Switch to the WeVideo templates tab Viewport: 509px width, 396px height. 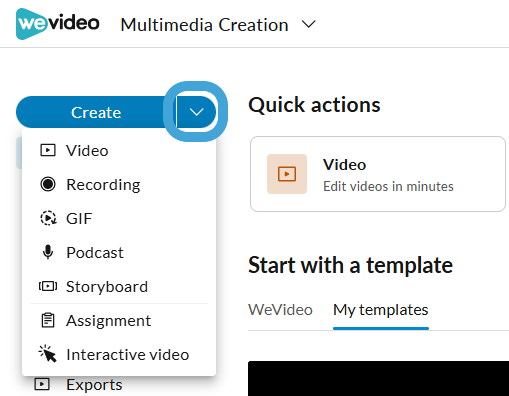pyautogui.click(x=280, y=310)
